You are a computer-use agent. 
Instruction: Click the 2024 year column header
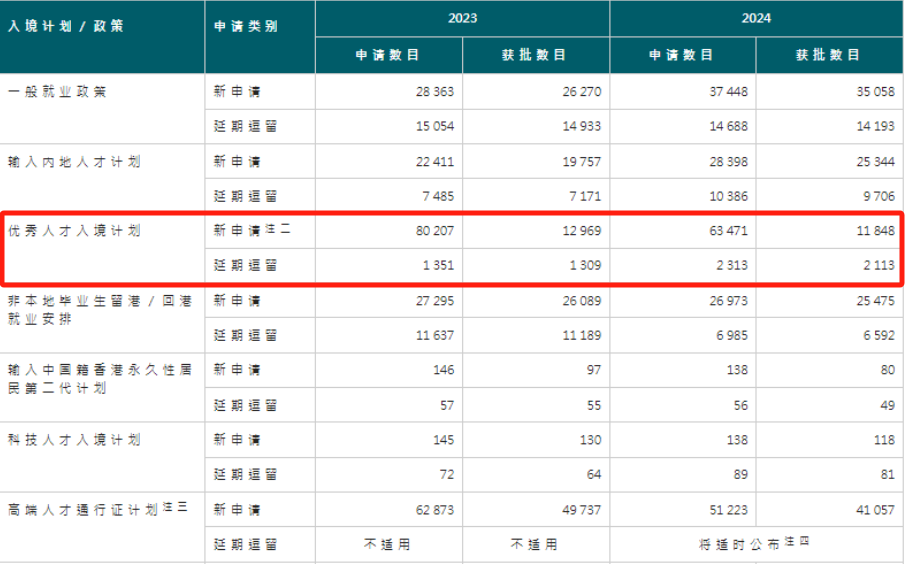tap(756, 18)
